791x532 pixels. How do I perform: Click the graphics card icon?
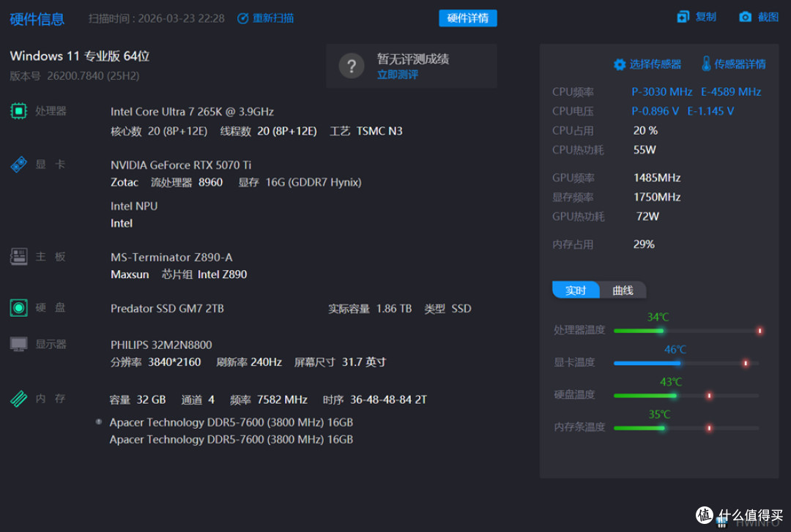(18, 165)
